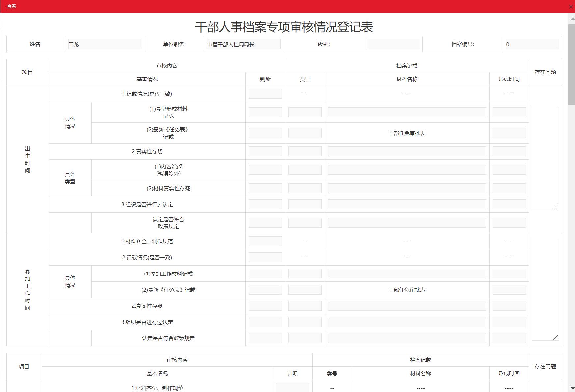Click the 参加工作时间 存在问题 text area
The width and height of the screenshot is (575, 392).
pyautogui.click(x=545, y=288)
